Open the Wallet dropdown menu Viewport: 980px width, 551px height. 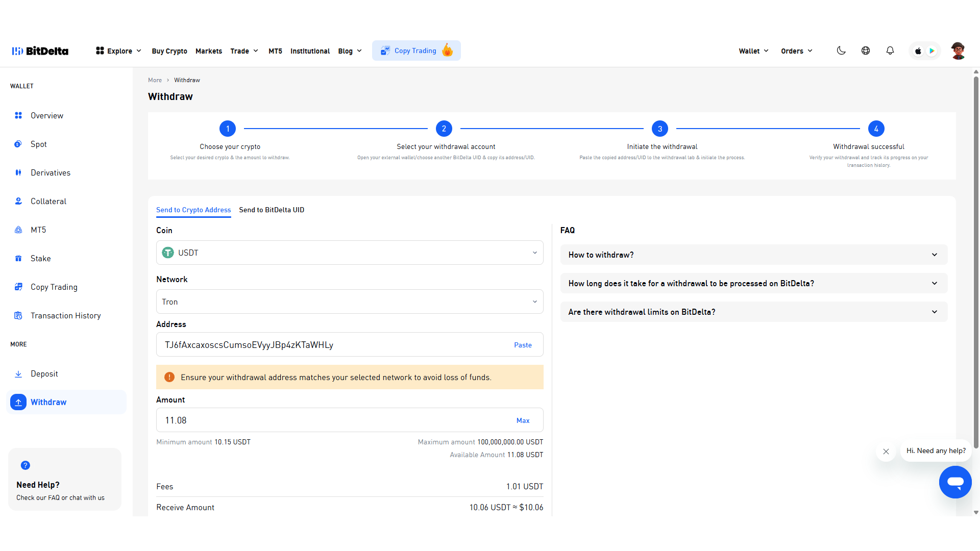pos(754,51)
